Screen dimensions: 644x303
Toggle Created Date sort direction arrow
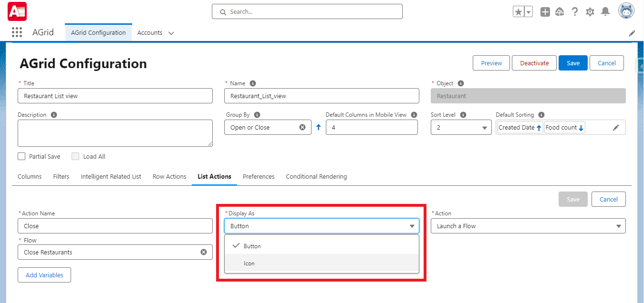pos(539,128)
